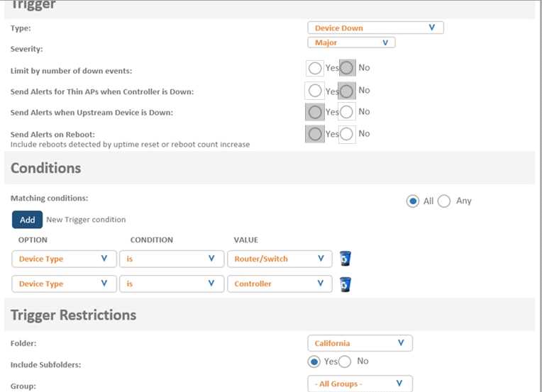Screen dimensions: 542x392
Task: Open first row 'is' condition dropdown
Action: (x=170, y=259)
